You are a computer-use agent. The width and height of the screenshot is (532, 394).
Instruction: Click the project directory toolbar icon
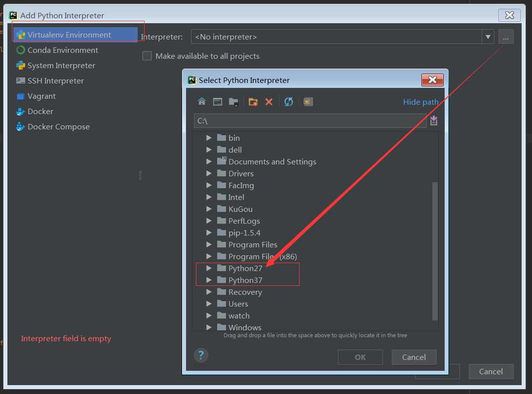(233, 102)
